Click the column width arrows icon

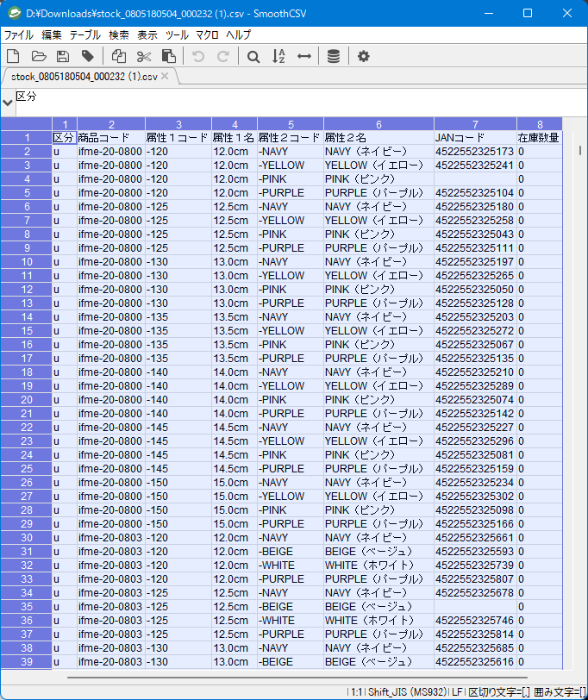303,57
